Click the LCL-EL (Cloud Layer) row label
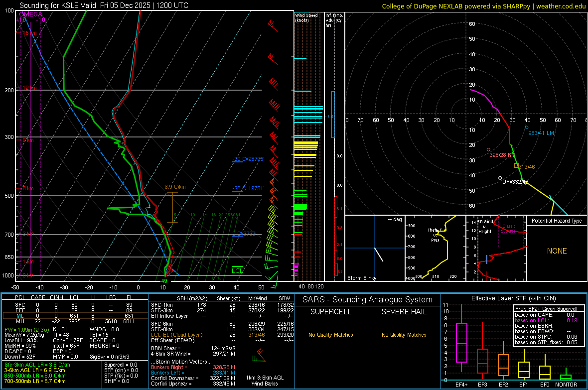 click(x=176, y=335)
